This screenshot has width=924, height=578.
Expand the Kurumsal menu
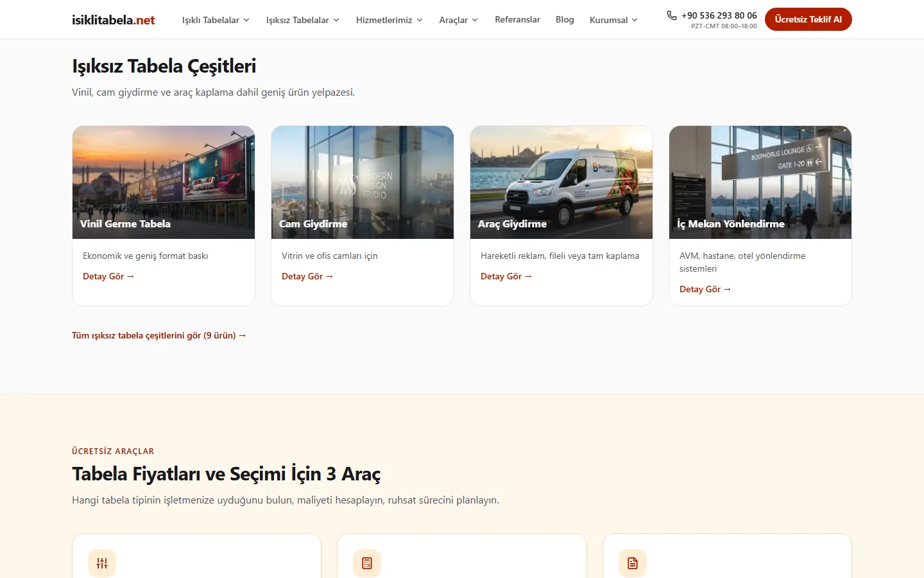(613, 20)
